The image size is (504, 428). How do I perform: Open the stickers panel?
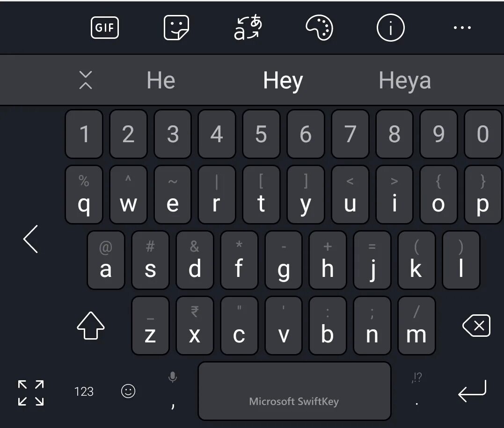click(x=176, y=28)
